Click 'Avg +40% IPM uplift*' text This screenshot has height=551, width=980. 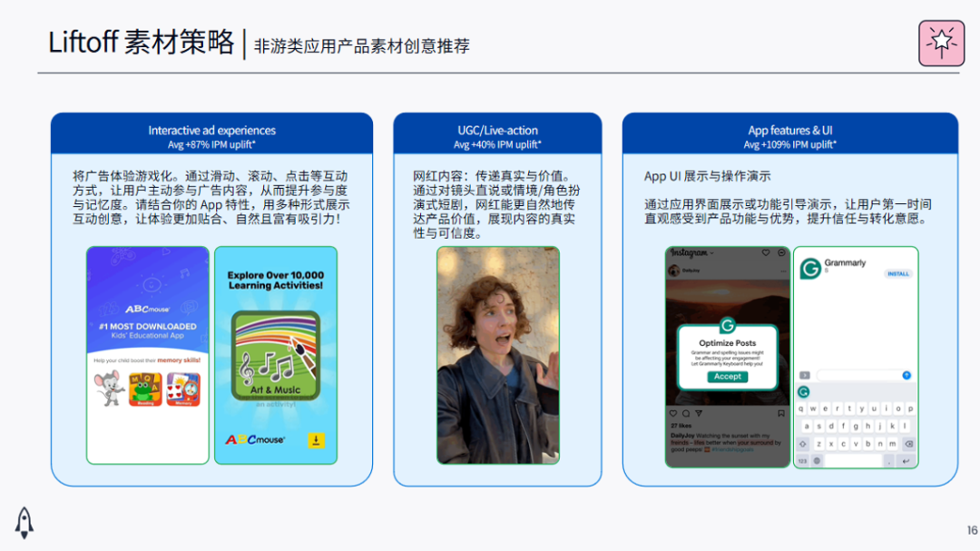pos(497,144)
